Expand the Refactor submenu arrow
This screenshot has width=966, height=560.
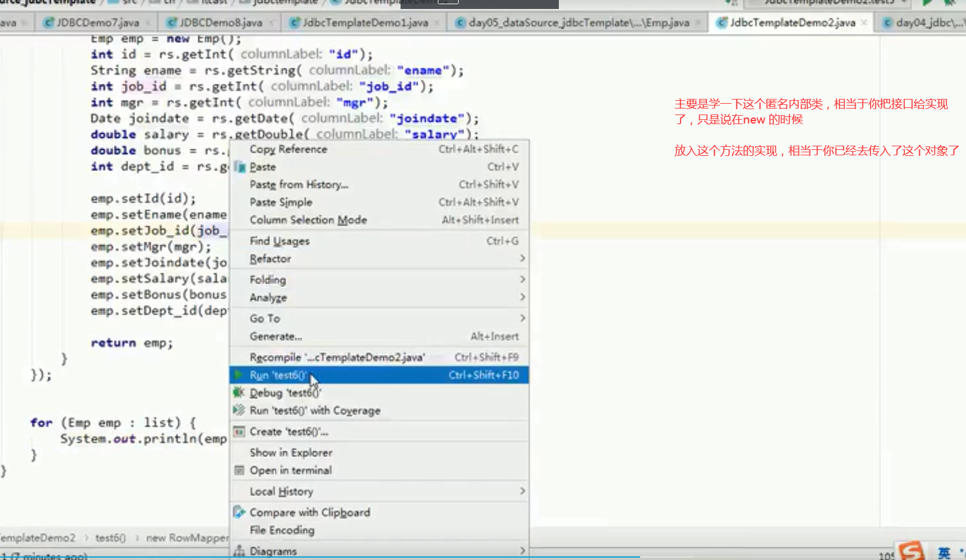[522, 258]
